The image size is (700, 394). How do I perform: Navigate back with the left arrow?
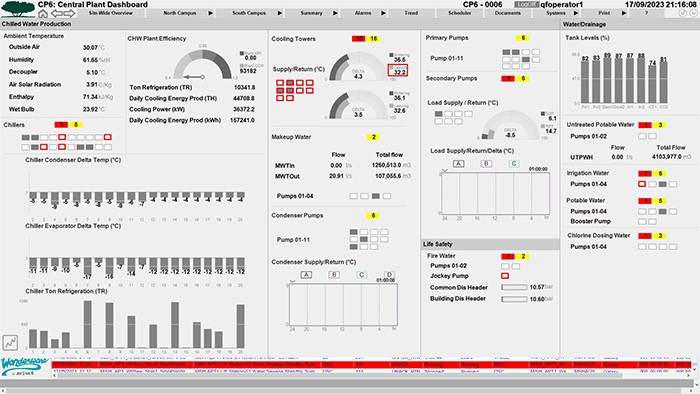click(56, 13)
